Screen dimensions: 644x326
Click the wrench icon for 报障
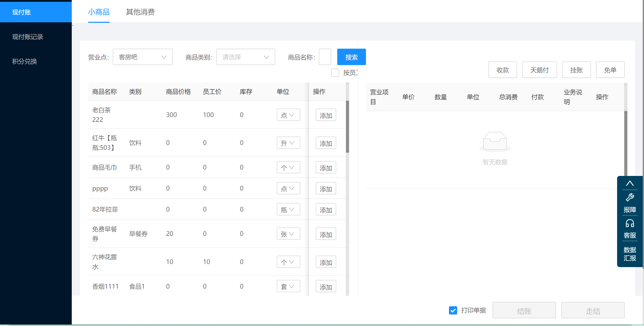(630, 197)
